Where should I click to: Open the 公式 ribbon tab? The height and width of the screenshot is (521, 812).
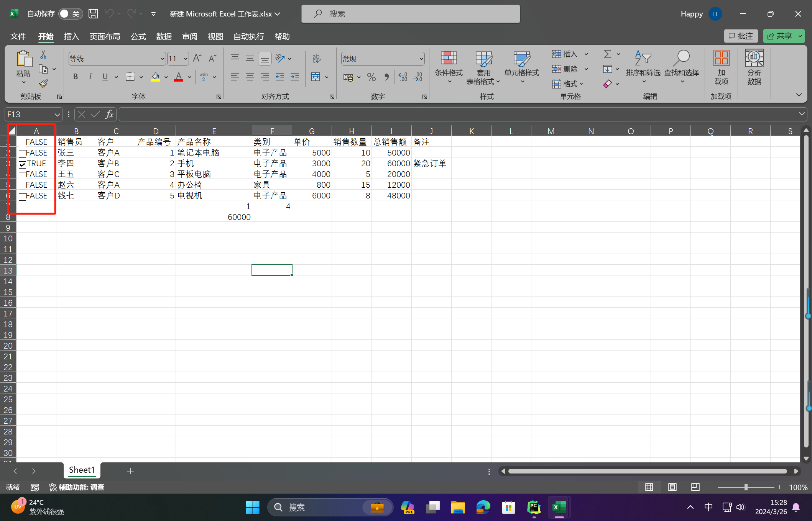pos(138,36)
